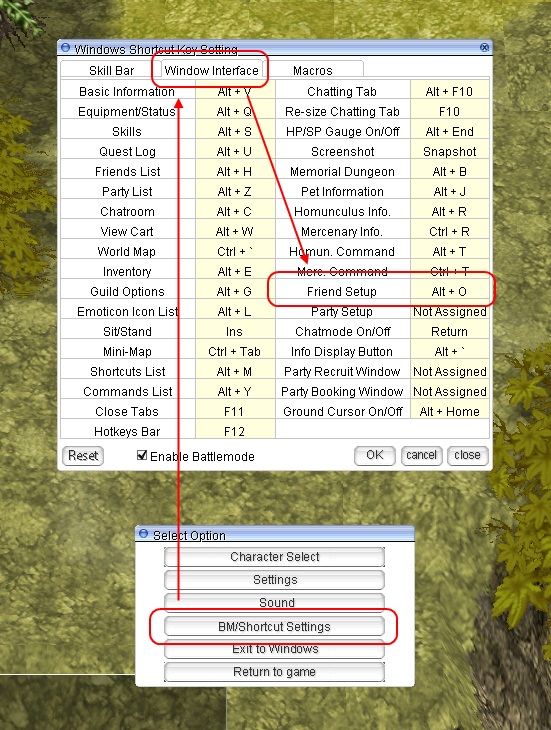The height and width of the screenshot is (730, 551).
Task: Click the Reset button
Action: point(83,456)
